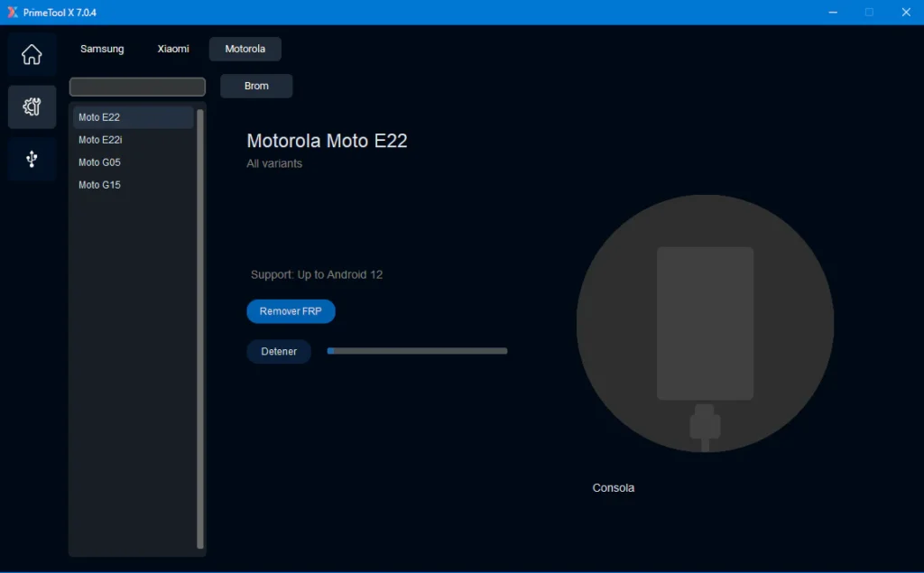
Task: Select Moto G05 in the model list
Action: (x=134, y=162)
